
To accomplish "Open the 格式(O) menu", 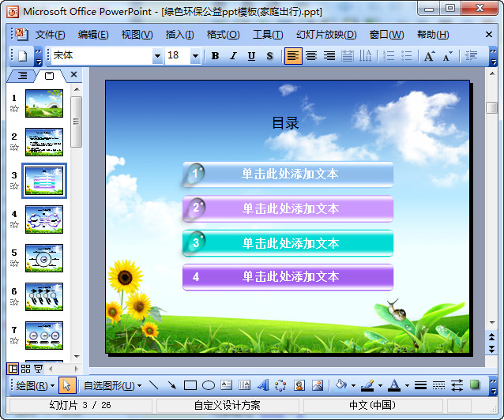I will tap(223, 35).
